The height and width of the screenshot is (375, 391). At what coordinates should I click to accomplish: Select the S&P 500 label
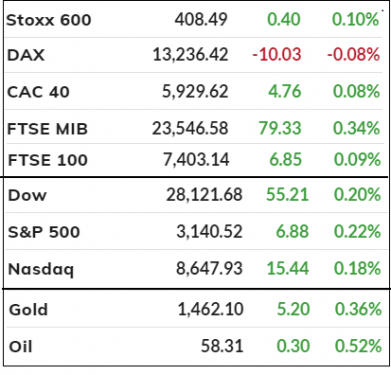[44, 232]
